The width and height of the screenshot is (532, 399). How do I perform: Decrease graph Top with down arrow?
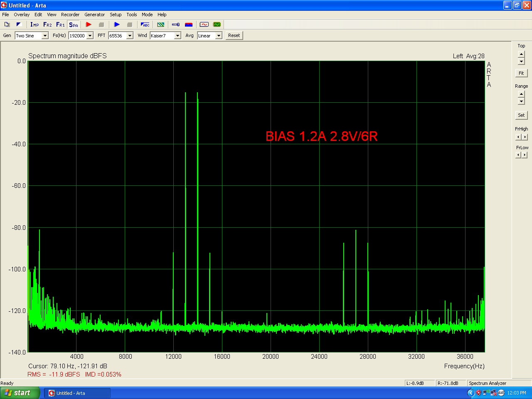521,62
